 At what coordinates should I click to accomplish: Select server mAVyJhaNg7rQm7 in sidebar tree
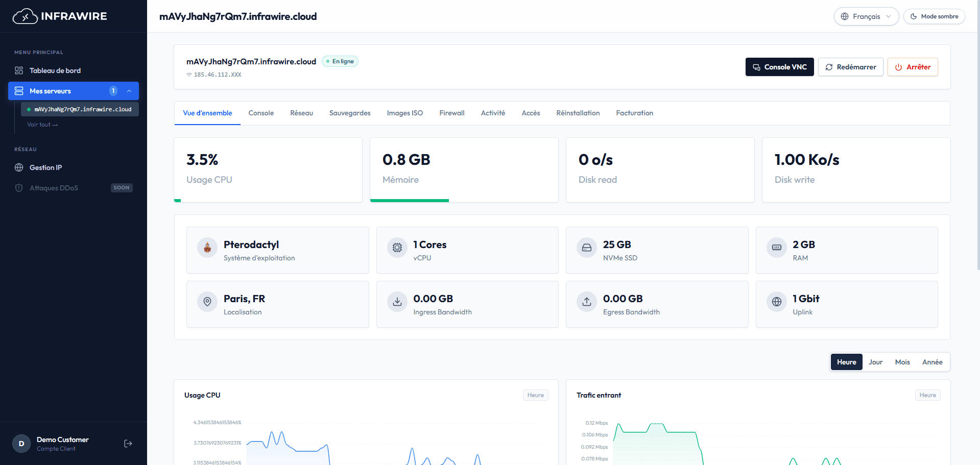click(80, 109)
